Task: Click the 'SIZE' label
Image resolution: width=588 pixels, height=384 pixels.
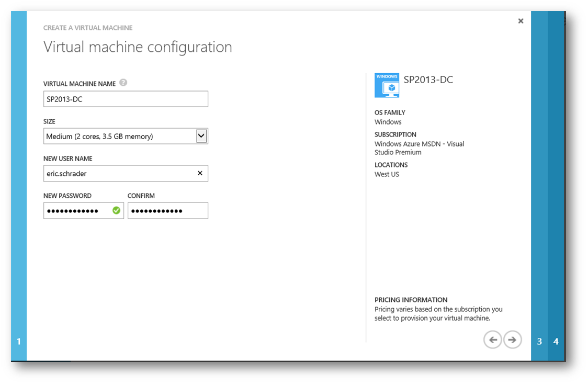Action: pyautogui.click(x=49, y=121)
